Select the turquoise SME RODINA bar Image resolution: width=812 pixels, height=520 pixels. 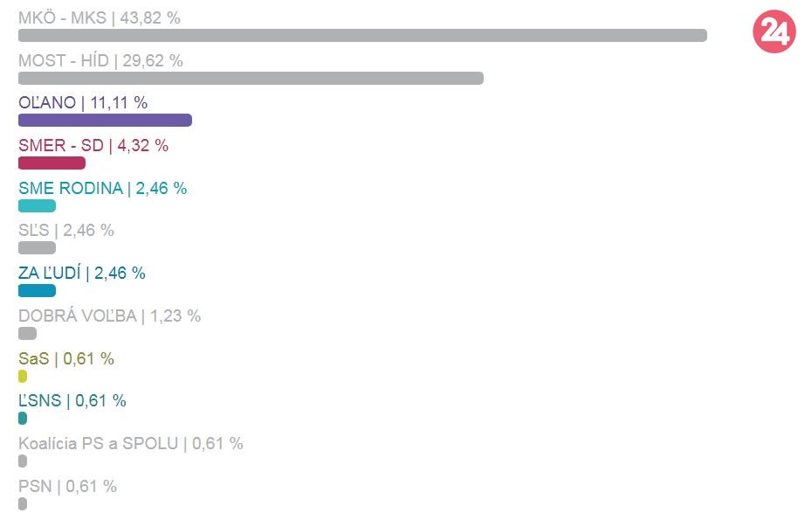[37, 205]
